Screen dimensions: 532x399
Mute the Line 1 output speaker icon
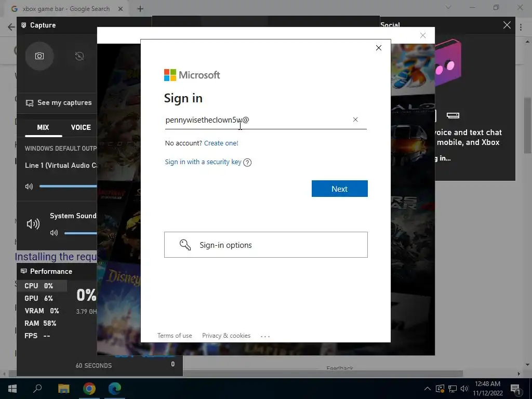click(x=29, y=187)
